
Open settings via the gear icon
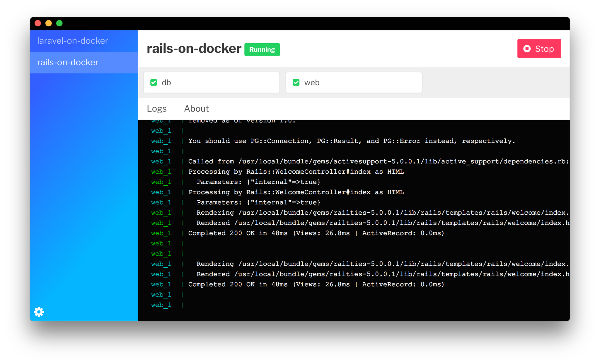pos(39,312)
